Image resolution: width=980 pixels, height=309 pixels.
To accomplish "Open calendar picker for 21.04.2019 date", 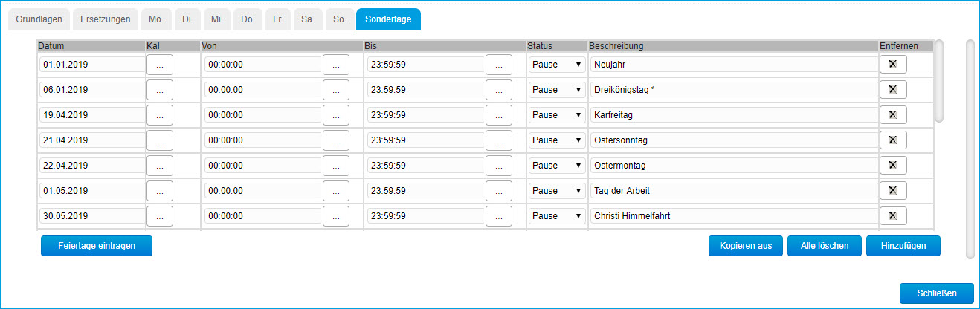I will 160,140.
